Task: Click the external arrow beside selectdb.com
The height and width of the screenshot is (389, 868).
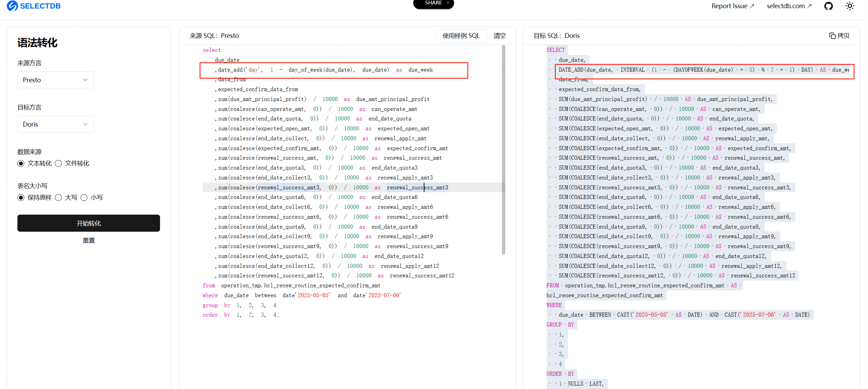Action: coord(810,6)
